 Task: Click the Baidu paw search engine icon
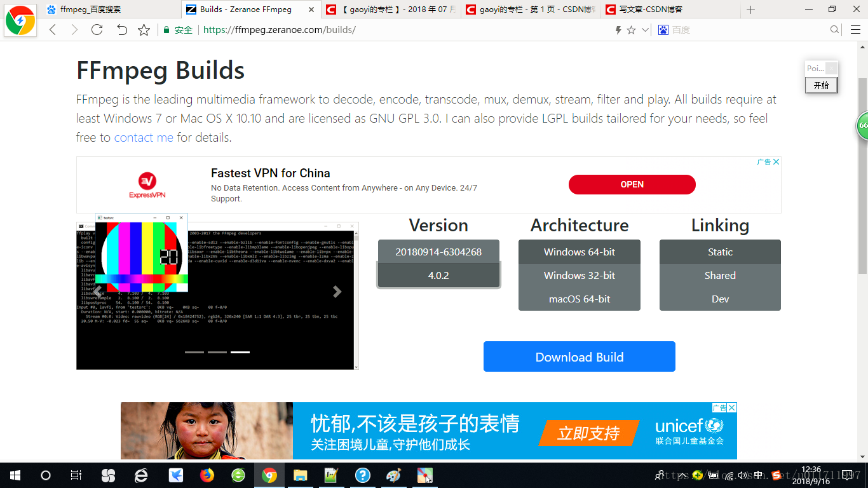[663, 30]
